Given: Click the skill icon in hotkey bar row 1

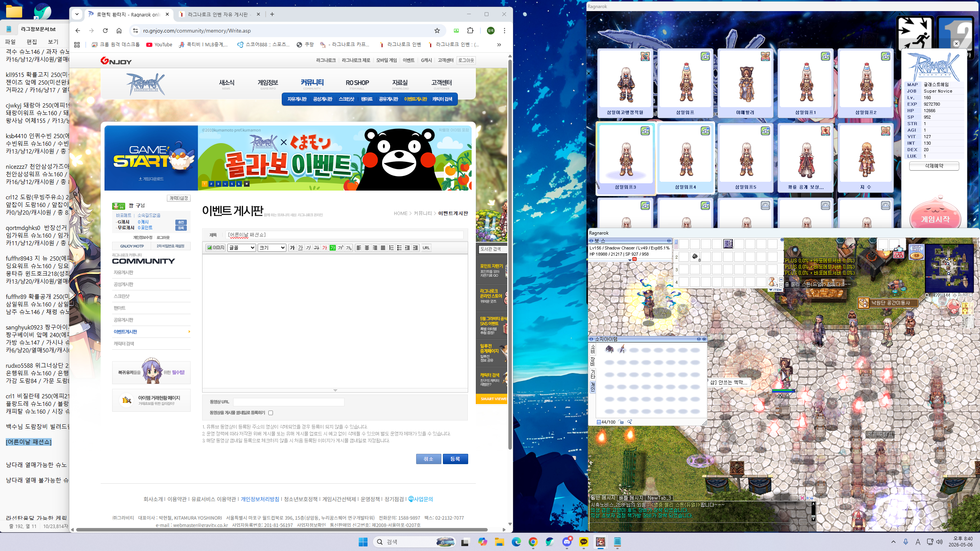Looking at the screenshot, I should [x=728, y=244].
